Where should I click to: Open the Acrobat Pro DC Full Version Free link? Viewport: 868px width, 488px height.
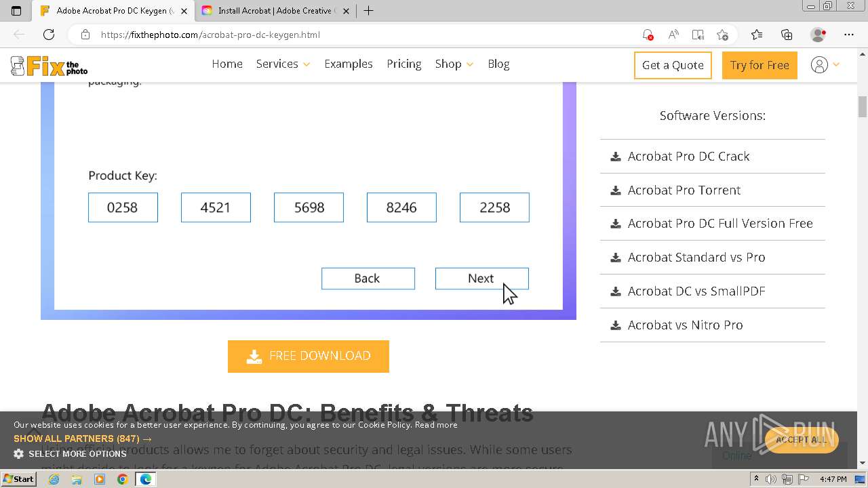pyautogui.click(x=720, y=223)
